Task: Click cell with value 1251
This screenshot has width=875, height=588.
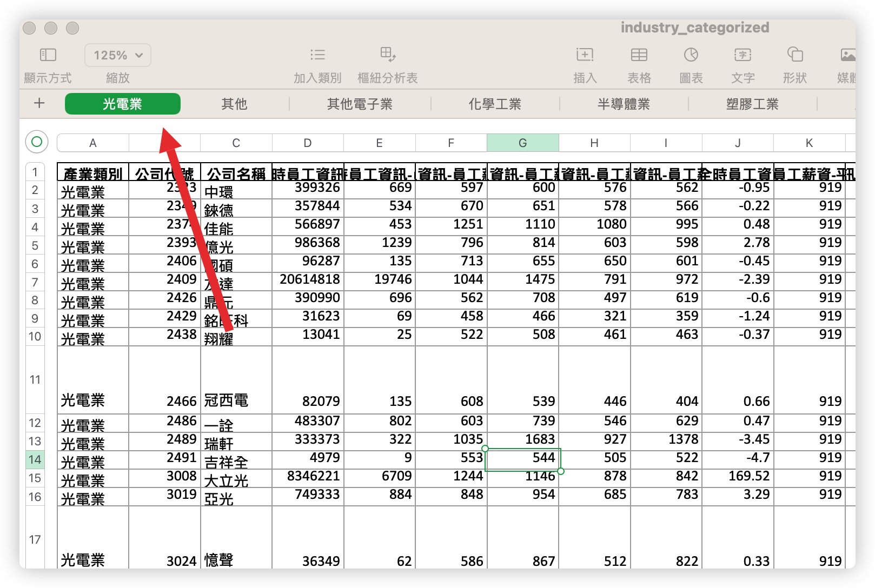Action: (452, 226)
